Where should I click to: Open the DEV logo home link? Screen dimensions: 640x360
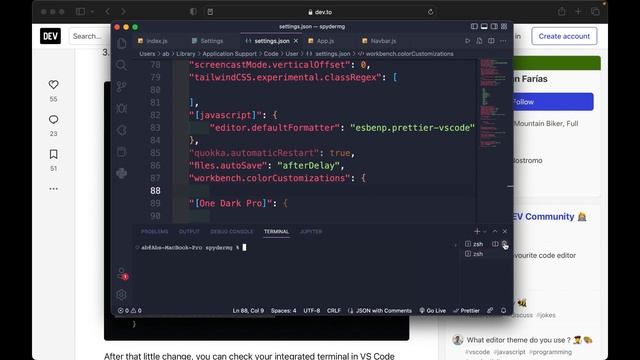tap(50, 36)
